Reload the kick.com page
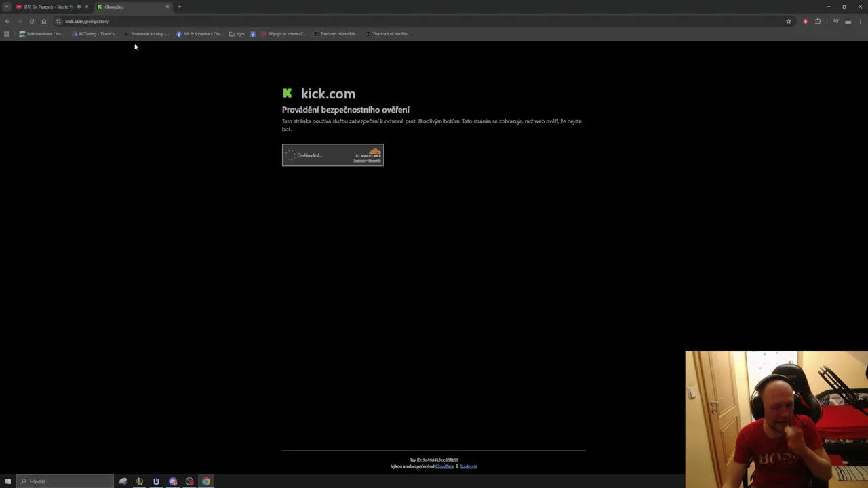Image resolution: width=868 pixels, height=488 pixels. pos(31,21)
